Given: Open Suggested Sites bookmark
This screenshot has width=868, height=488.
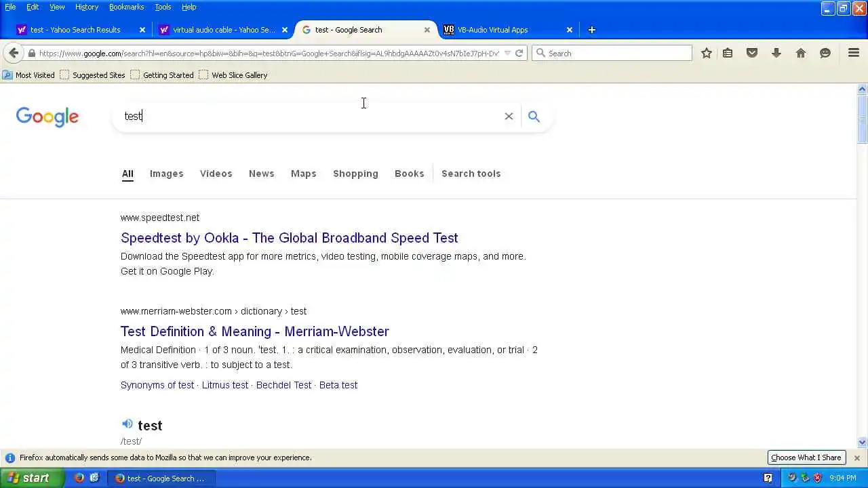Looking at the screenshot, I should point(93,75).
